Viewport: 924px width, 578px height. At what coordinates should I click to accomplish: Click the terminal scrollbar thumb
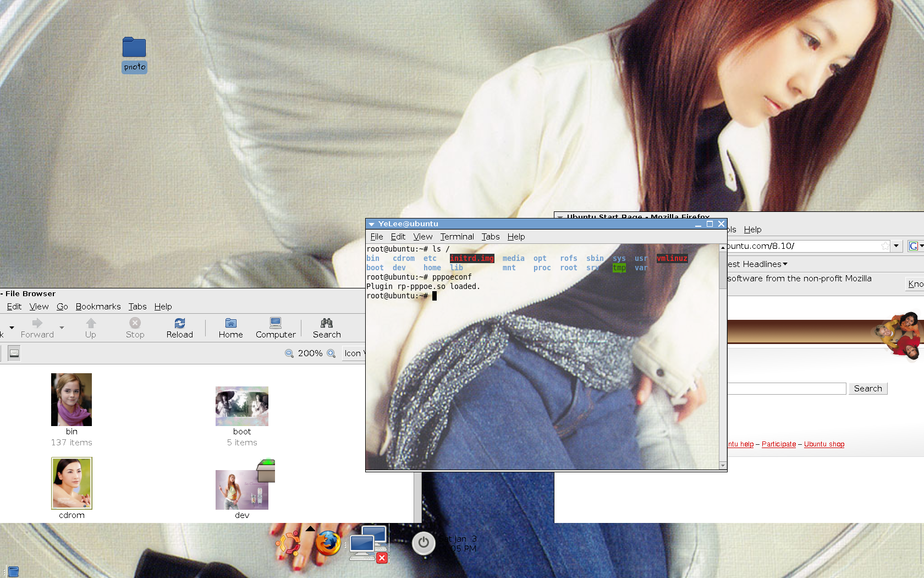[x=723, y=270]
